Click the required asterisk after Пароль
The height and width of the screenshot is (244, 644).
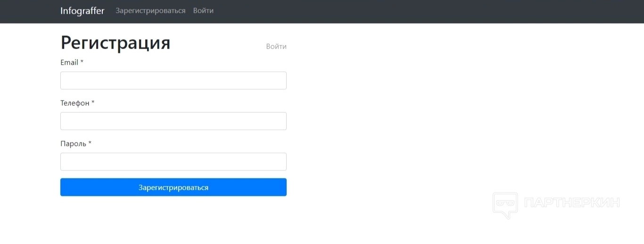90,143
